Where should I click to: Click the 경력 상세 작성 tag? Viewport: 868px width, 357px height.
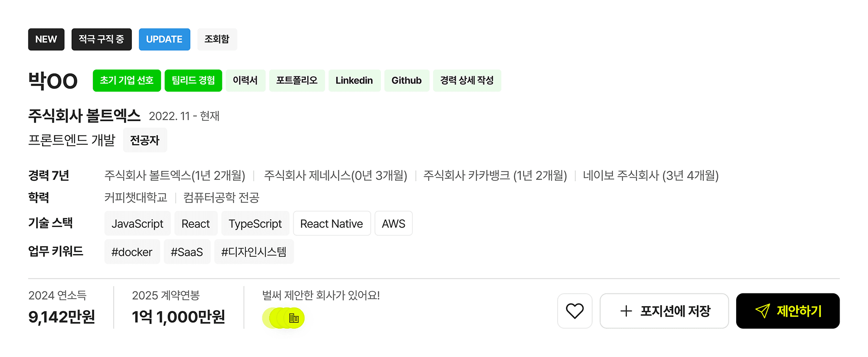pos(467,81)
